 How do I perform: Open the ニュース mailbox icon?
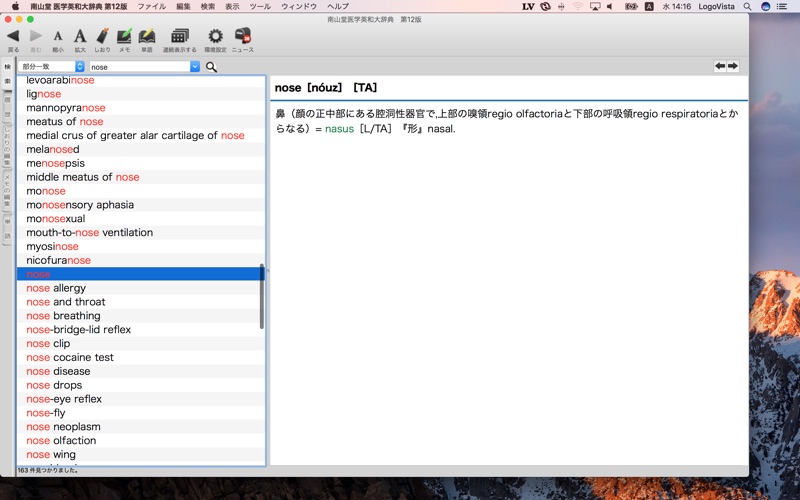point(243,36)
